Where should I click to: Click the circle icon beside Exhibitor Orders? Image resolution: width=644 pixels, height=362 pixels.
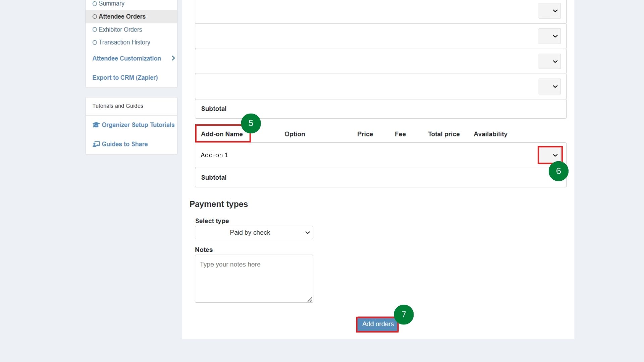point(95,29)
